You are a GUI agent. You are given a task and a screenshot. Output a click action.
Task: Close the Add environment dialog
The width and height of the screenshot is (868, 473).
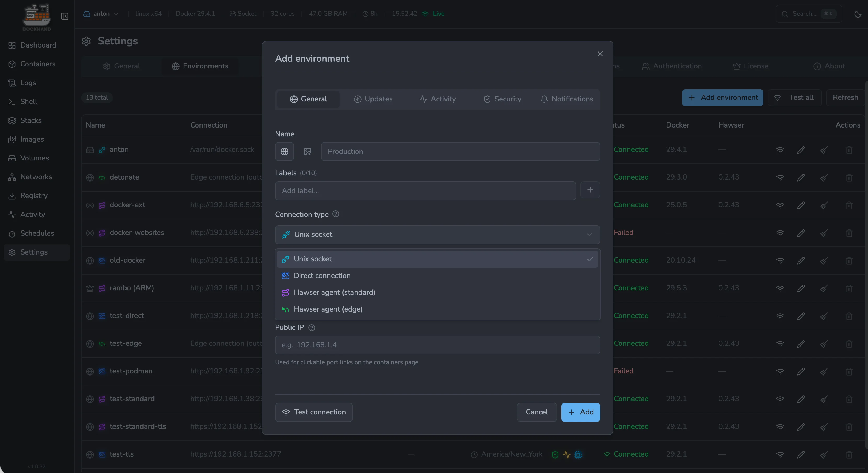click(x=600, y=54)
